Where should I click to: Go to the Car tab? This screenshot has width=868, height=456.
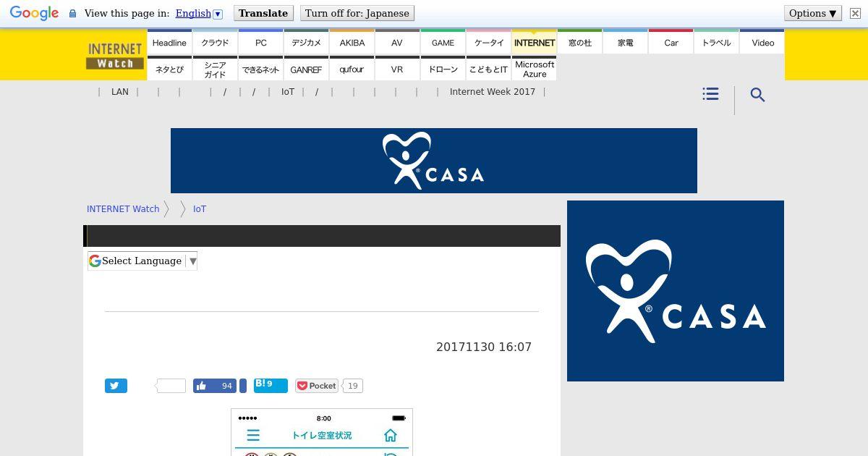(x=671, y=43)
